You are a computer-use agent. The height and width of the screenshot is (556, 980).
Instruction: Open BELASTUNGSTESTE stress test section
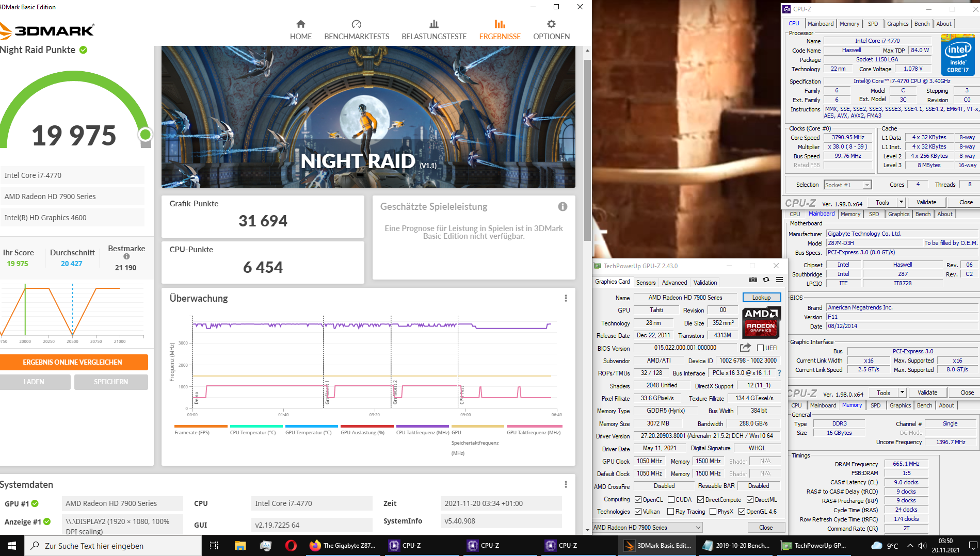[x=434, y=30]
